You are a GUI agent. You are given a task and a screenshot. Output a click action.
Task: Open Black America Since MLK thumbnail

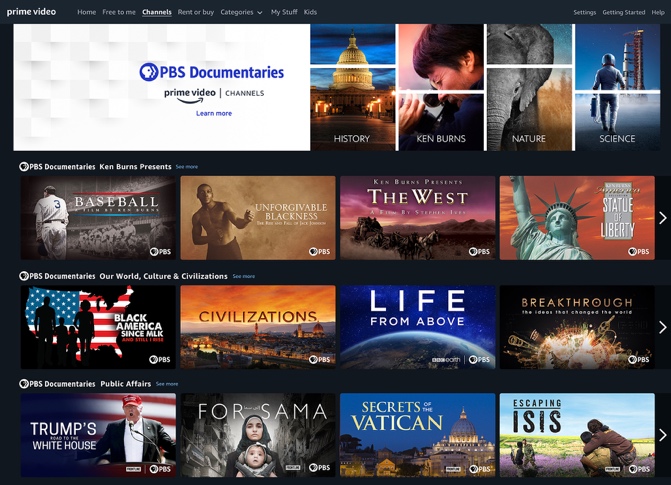click(98, 327)
